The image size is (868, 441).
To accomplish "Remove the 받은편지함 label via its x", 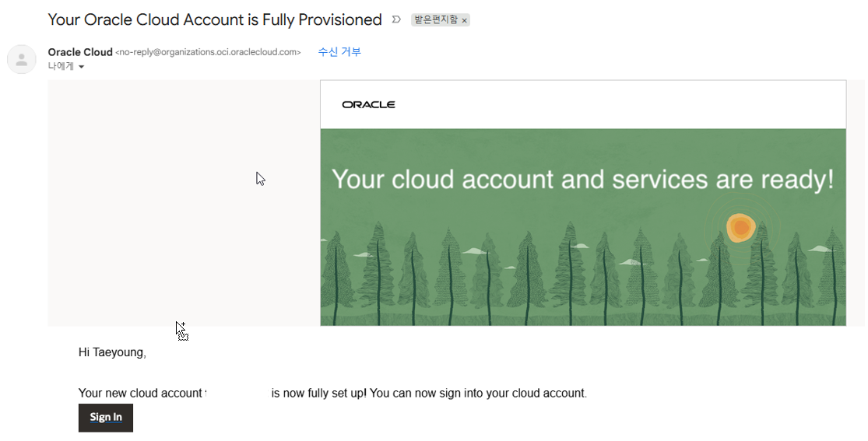I will pos(465,20).
